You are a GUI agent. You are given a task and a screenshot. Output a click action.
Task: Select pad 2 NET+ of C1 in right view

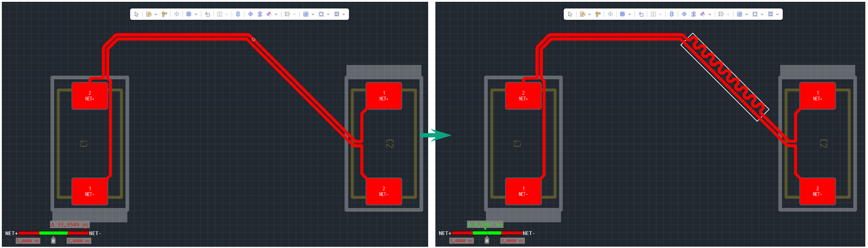click(523, 96)
